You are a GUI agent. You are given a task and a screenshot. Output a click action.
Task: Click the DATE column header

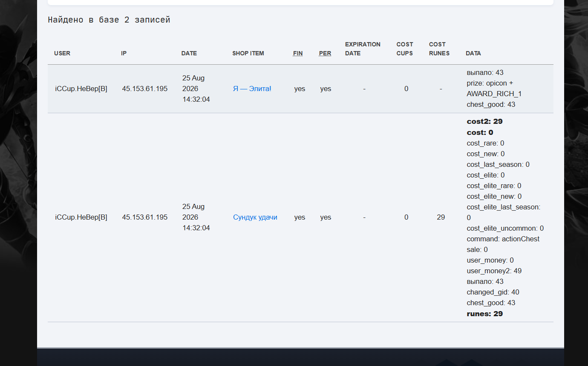[189, 53]
